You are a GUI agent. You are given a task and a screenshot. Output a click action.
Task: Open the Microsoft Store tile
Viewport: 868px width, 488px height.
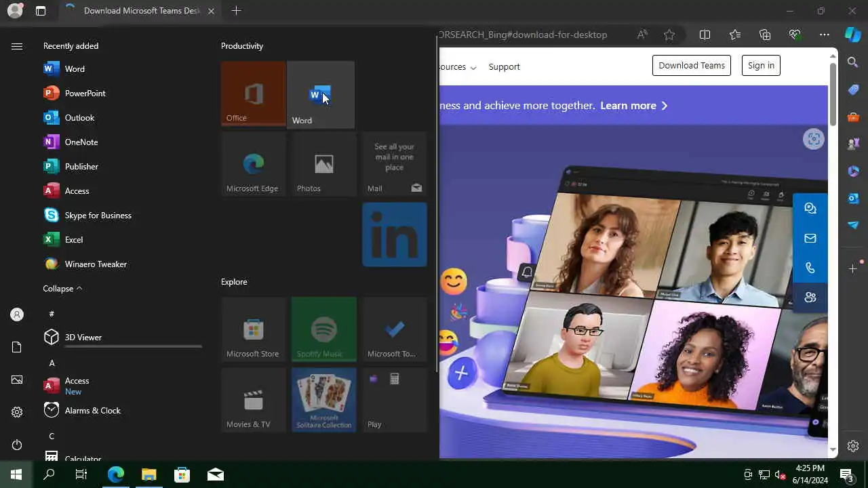tap(254, 329)
